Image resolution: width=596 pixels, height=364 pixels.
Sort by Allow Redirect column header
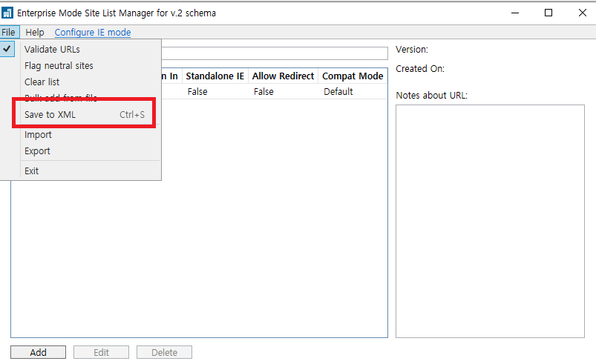coord(284,76)
